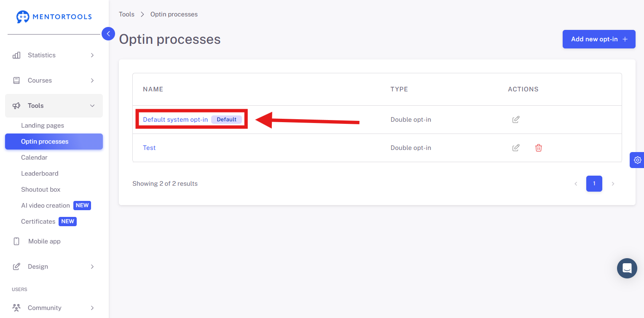Image resolution: width=644 pixels, height=318 pixels.
Task: Open the settings gear on right edge
Action: pos(637,160)
